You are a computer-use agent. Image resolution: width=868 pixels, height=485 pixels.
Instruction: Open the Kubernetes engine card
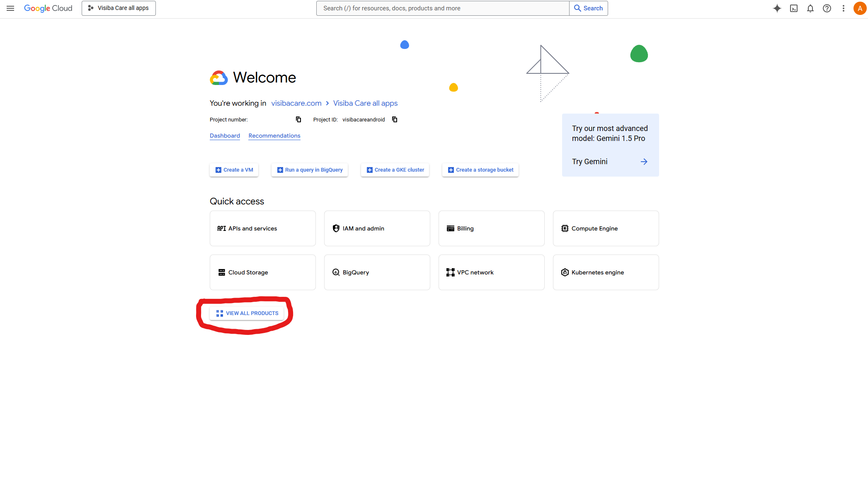point(606,272)
